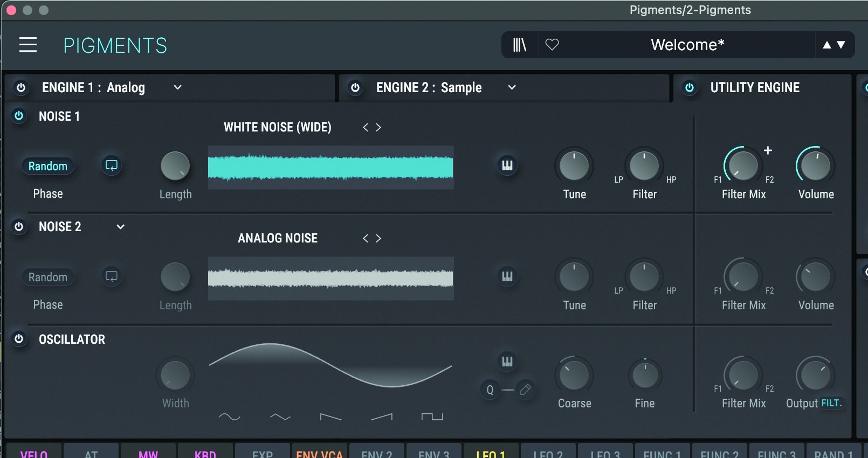Viewport: 868px width, 458px height.
Task: Toggle Noise 2 loop mode icon
Action: pos(112,276)
